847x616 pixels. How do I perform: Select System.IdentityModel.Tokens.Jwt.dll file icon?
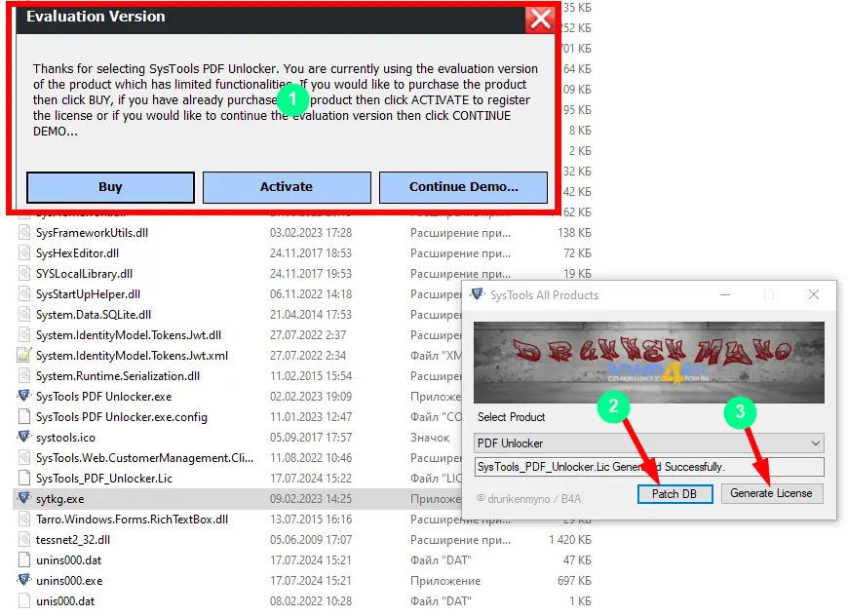[x=24, y=335]
